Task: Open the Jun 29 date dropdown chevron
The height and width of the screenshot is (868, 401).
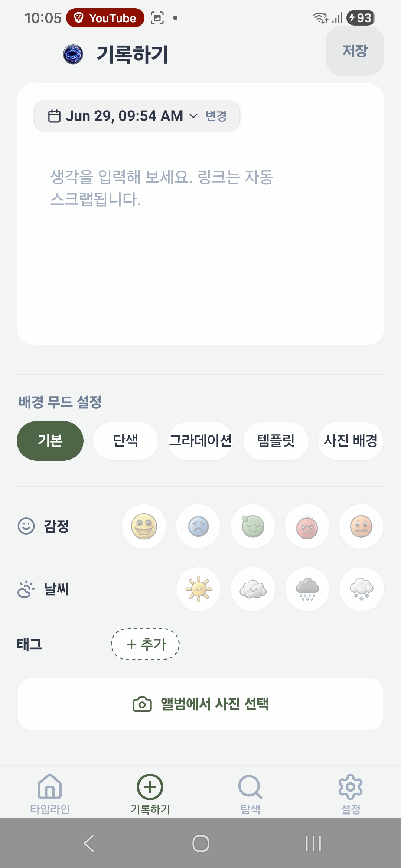Action: [193, 116]
